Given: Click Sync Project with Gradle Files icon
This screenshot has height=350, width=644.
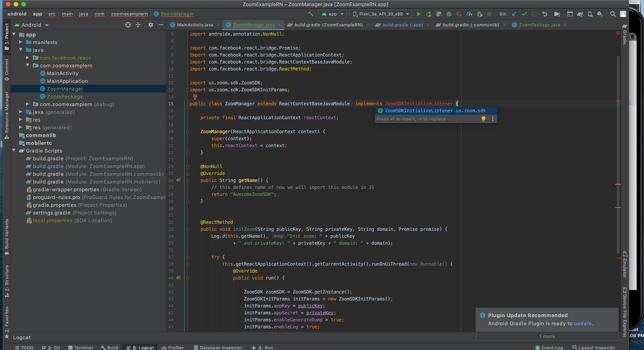Looking at the screenshot, I should tap(580, 14).
